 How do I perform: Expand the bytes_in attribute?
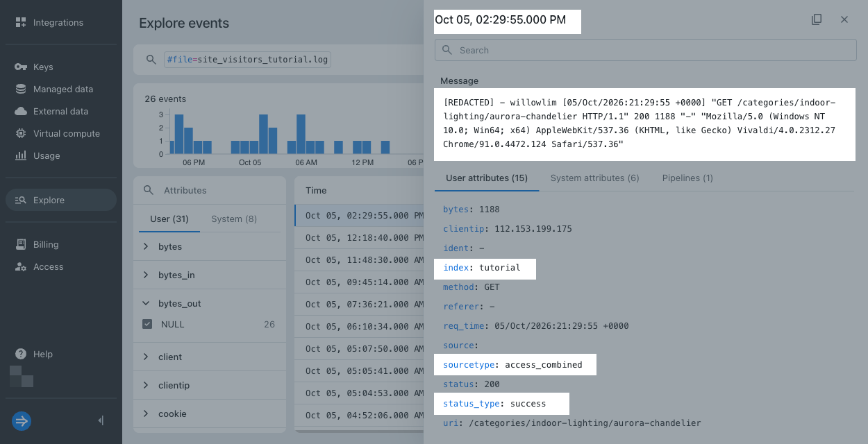(x=146, y=275)
